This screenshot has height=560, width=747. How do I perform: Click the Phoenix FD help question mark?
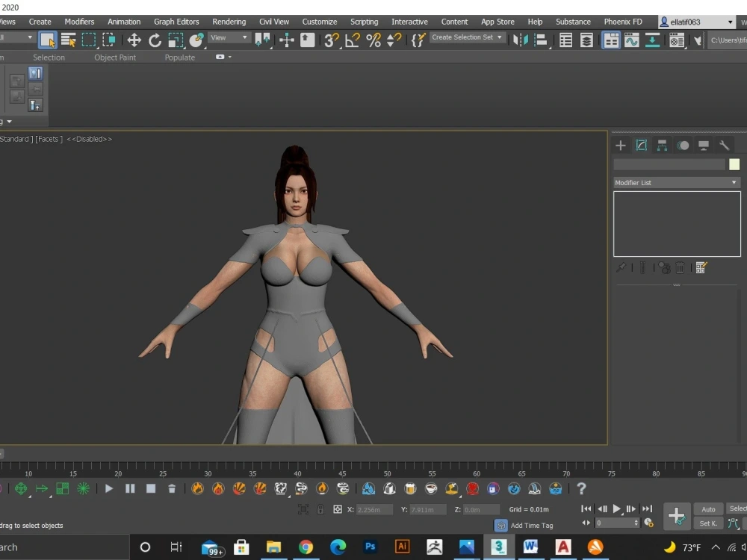coord(580,488)
